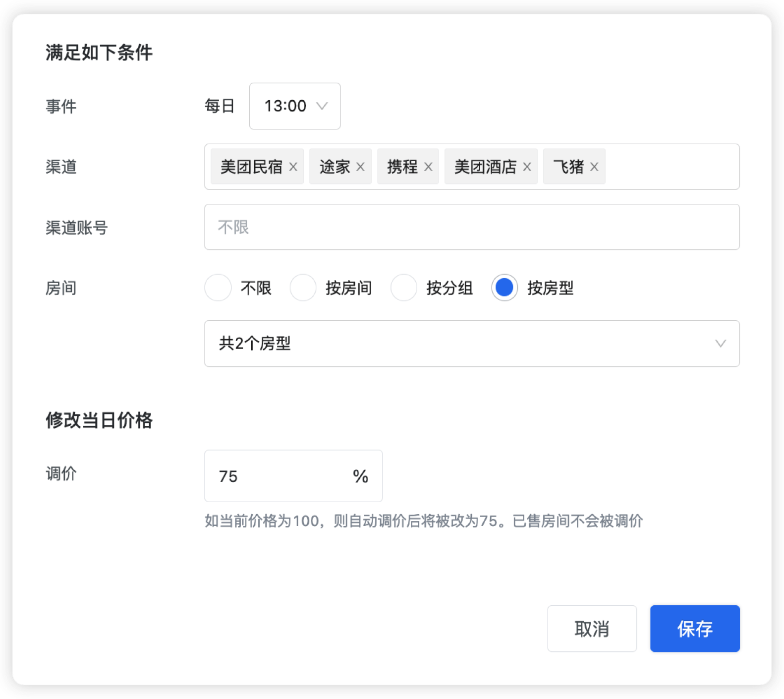Click the 渠道账号 input field showing 不限
The width and height of the screenshot is (784, 699).
click(472, 227)
